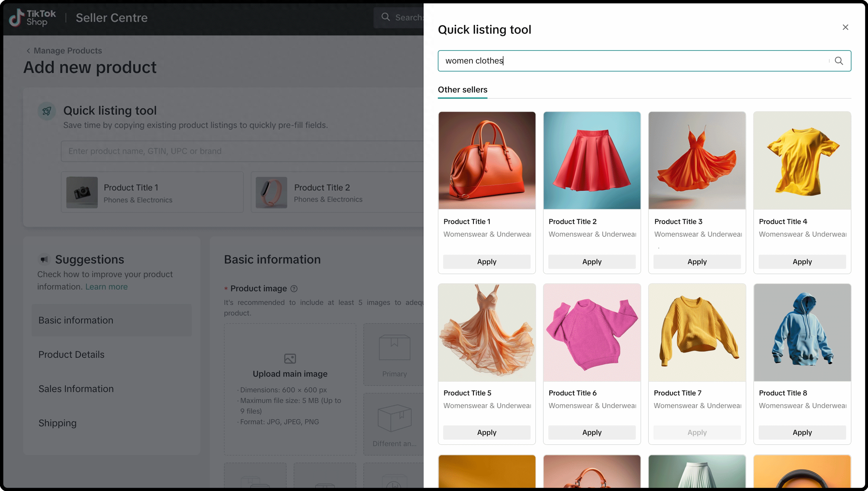Click the 'Product Title 3' card title

pyautogui.click(x=678, y=222)
